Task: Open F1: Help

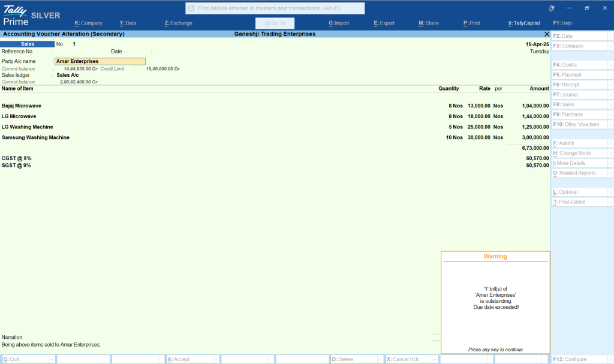Action: pyautogui.click(x=562, y=23)
